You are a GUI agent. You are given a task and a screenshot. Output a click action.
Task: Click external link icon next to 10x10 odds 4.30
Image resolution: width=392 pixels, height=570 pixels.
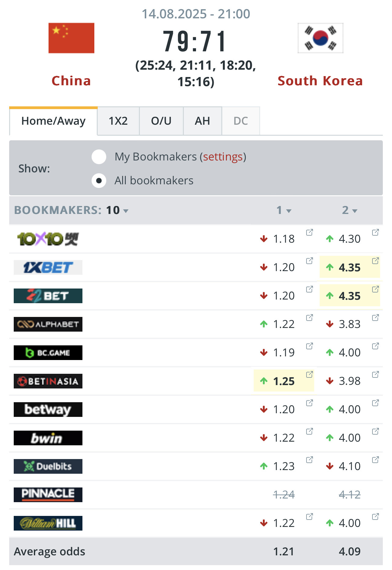[x=375, y=232]
